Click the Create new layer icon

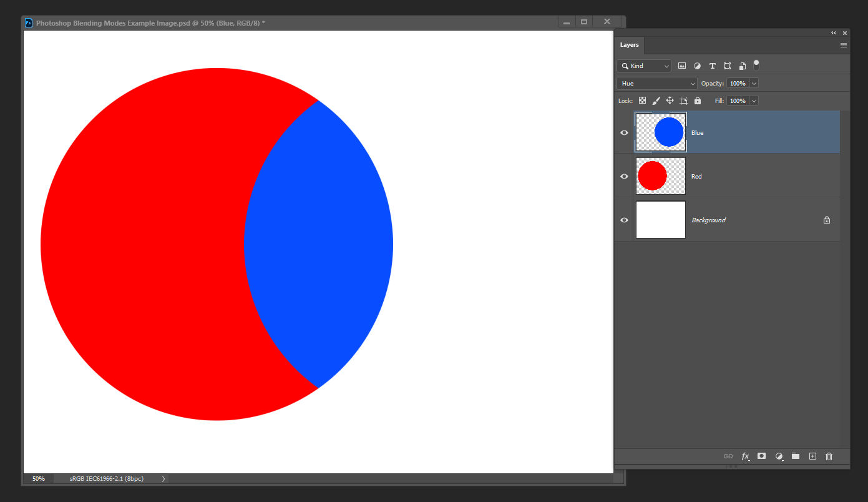point(812,456)
